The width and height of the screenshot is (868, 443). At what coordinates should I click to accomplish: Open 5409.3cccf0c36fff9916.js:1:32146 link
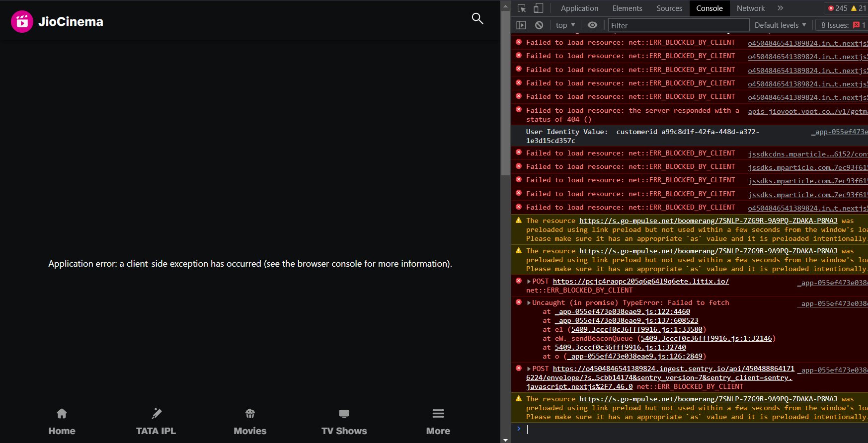coord(707,338)
